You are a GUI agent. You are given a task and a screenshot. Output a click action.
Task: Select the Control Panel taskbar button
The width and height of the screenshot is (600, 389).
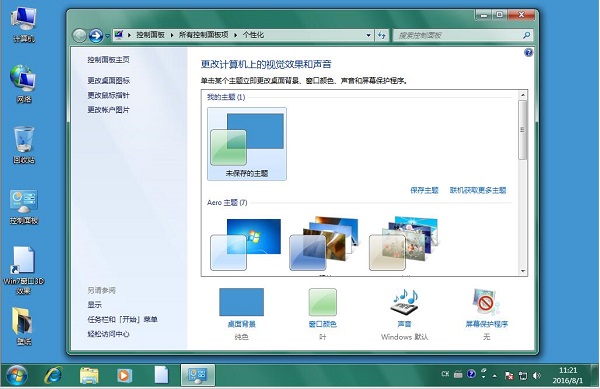197,375
